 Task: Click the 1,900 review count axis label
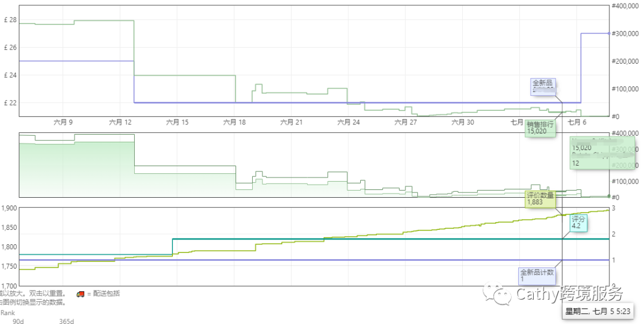[x=8, y=208]
